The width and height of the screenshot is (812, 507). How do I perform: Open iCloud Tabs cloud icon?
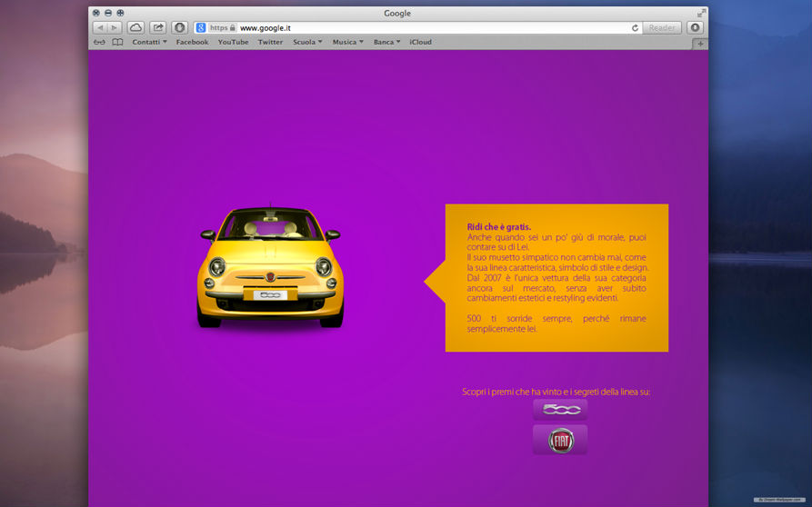(x=135, y=28)
